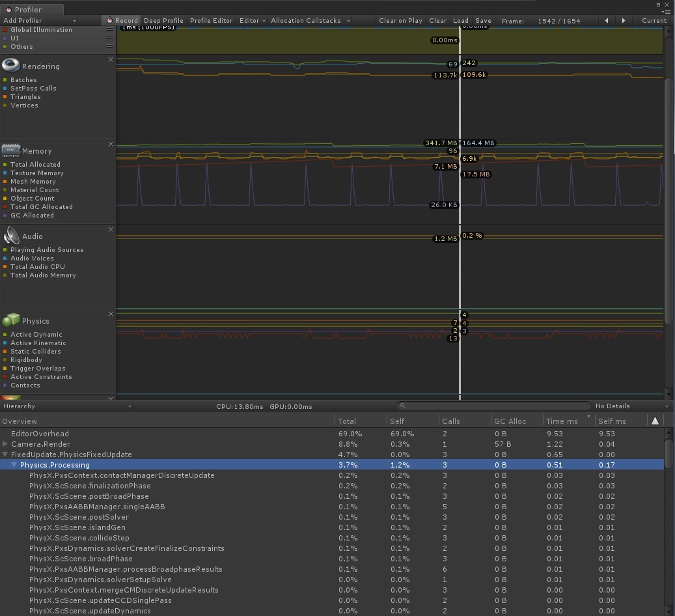Click the Clear button

click(437, 20)
